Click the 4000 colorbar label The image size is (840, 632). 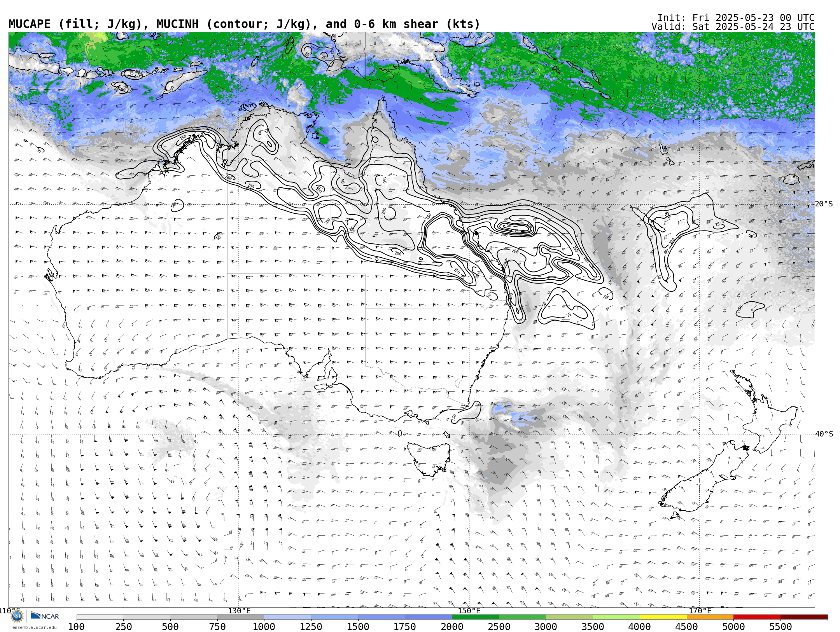tap(640, 627)
